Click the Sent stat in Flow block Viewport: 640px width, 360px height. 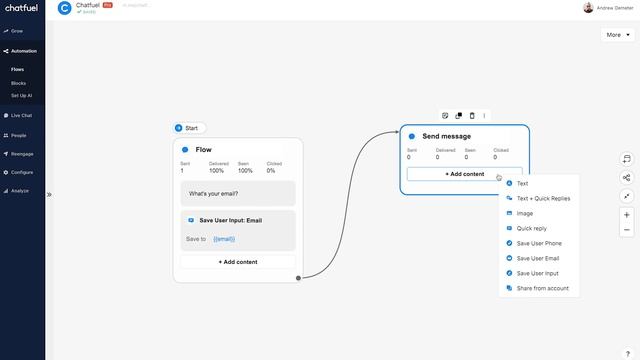tap(185, 167)
